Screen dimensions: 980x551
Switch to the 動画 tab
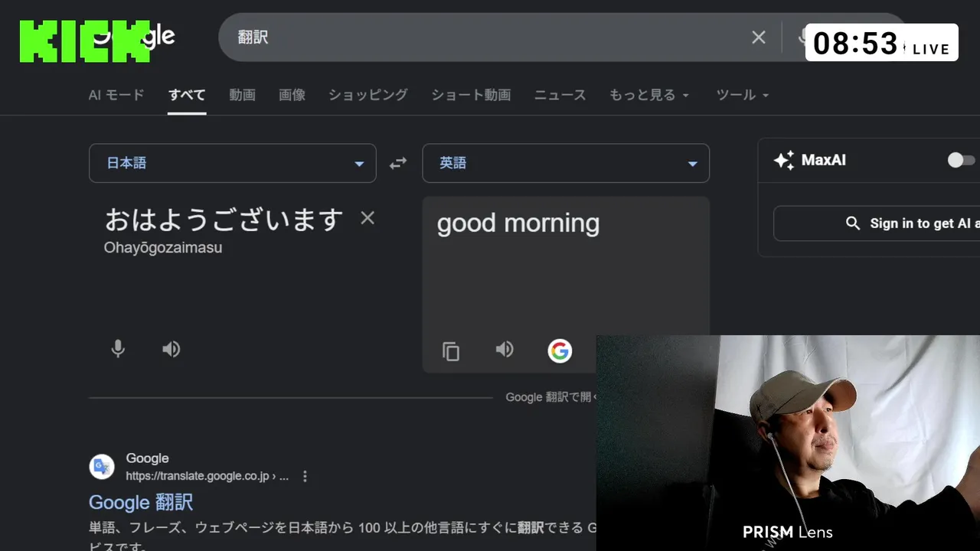tap(242, 95)
